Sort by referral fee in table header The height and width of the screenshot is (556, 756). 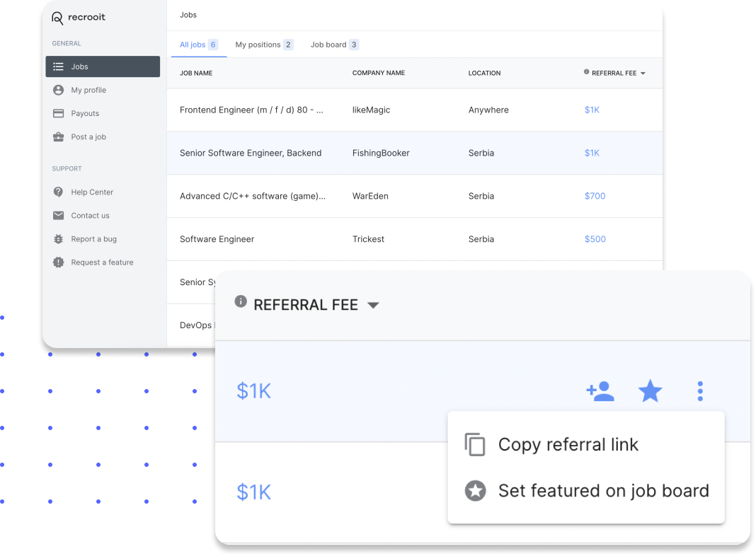pos(614,73)
